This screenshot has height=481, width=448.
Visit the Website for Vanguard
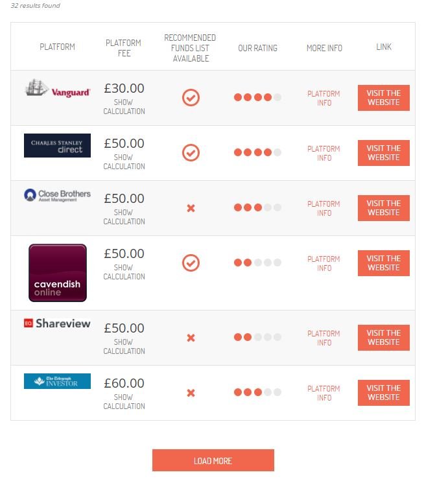383,98
